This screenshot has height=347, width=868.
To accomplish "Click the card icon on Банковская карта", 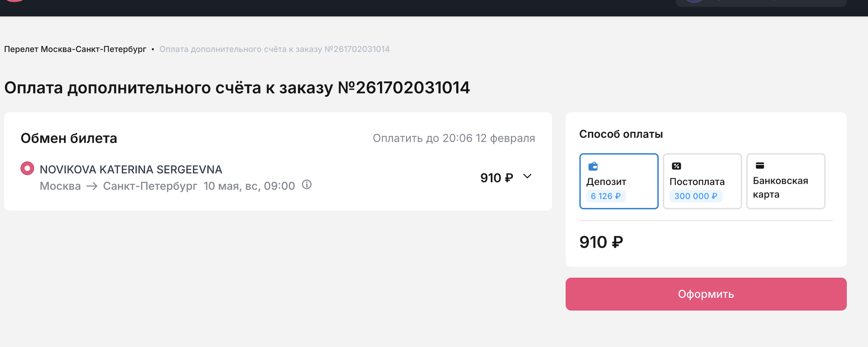I will 760,166.
